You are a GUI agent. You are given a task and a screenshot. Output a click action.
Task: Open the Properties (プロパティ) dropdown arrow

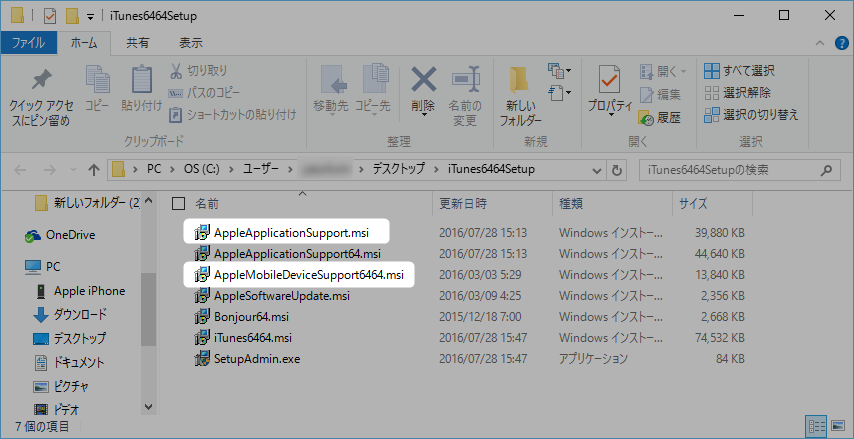609,115
